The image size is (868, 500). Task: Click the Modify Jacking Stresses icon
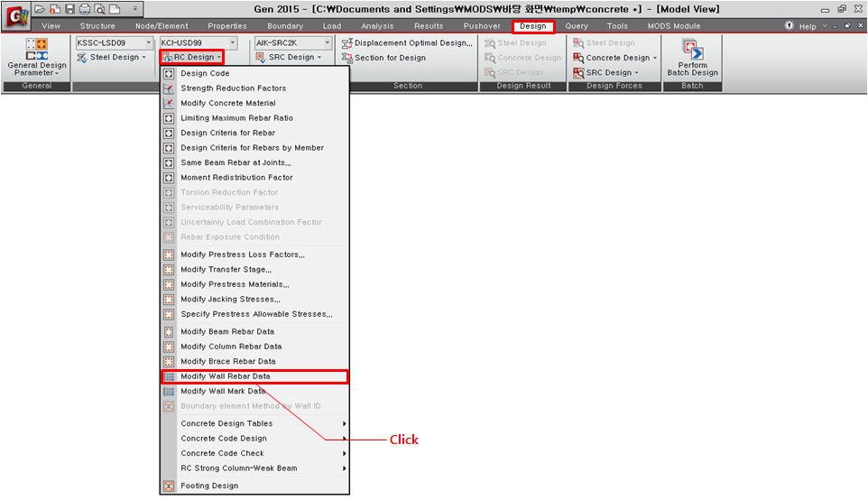coord(169,300)
